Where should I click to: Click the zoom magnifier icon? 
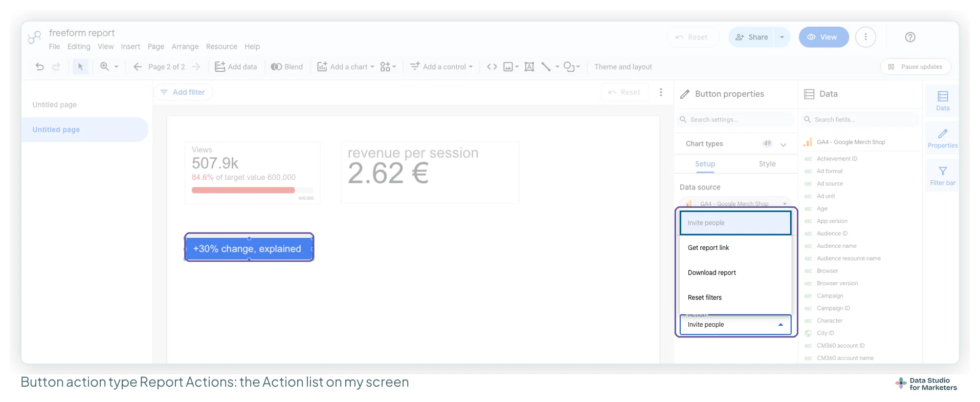click(x=104, y=67)
